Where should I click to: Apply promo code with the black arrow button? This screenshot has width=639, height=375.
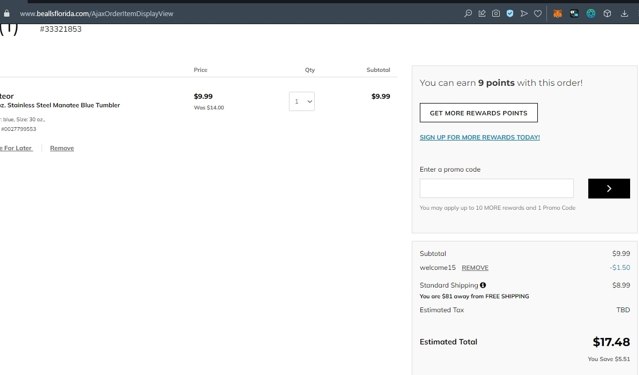609,188
